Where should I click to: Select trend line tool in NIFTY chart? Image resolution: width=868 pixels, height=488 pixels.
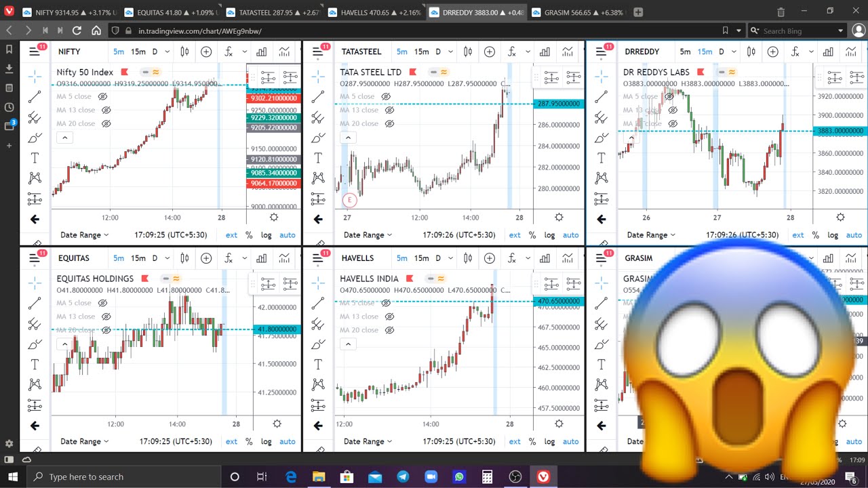35,97
